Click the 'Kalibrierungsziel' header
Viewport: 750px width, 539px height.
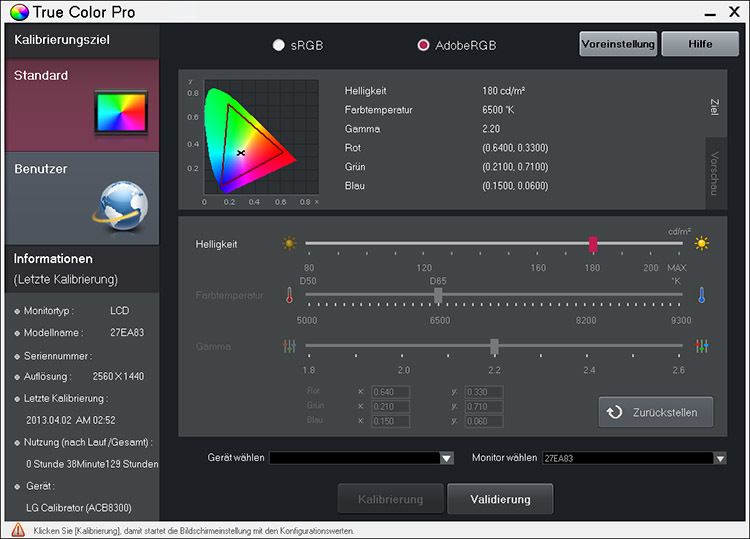coord(62,40)
